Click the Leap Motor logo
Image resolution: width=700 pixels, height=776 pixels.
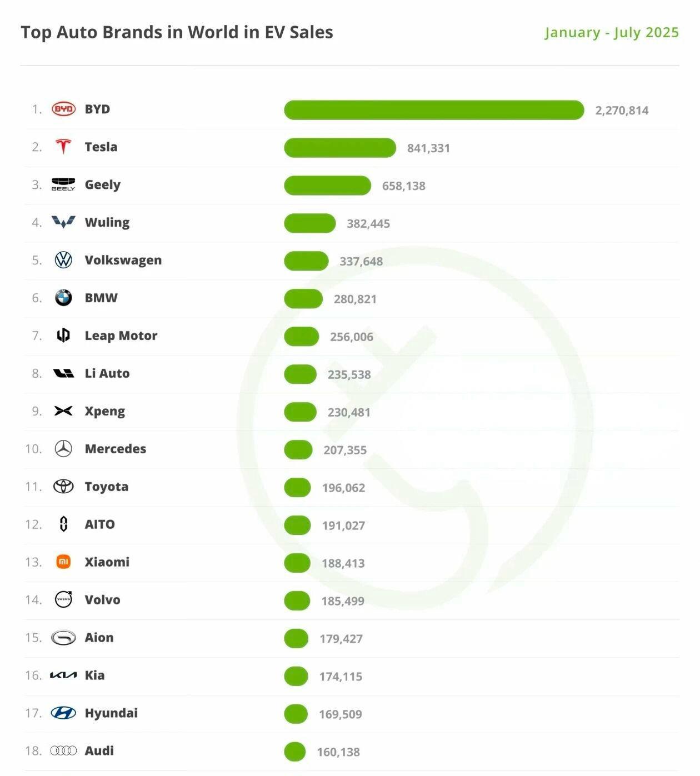point(63,336)
